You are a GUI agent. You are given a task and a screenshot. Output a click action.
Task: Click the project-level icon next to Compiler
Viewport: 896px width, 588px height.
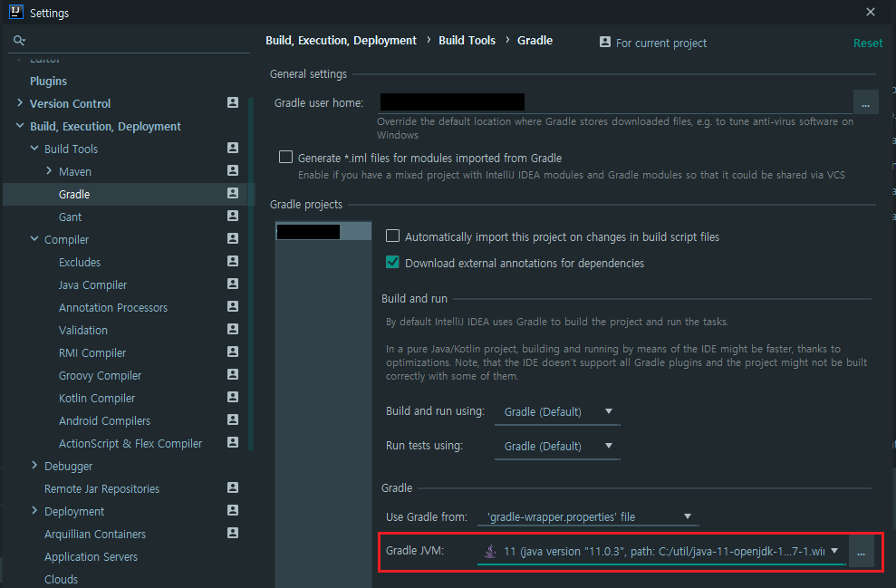(x=233, y=238)
